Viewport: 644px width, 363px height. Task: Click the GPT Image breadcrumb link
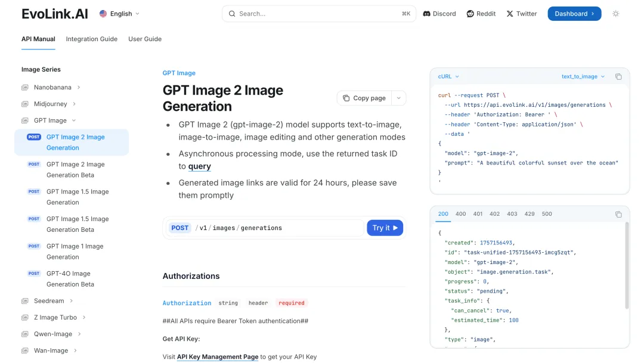pyautogui.click(x=179, y=73)
